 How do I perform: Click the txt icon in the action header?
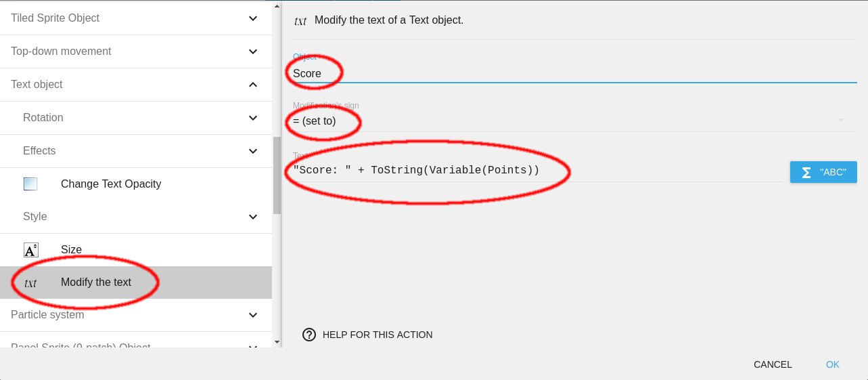(300, 21)
